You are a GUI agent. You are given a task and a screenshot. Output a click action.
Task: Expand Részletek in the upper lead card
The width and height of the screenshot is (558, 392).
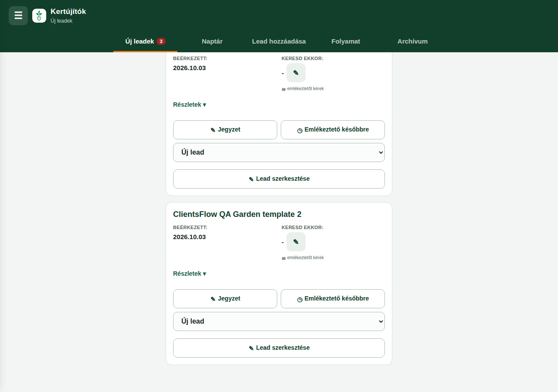(x=190, y=105)
